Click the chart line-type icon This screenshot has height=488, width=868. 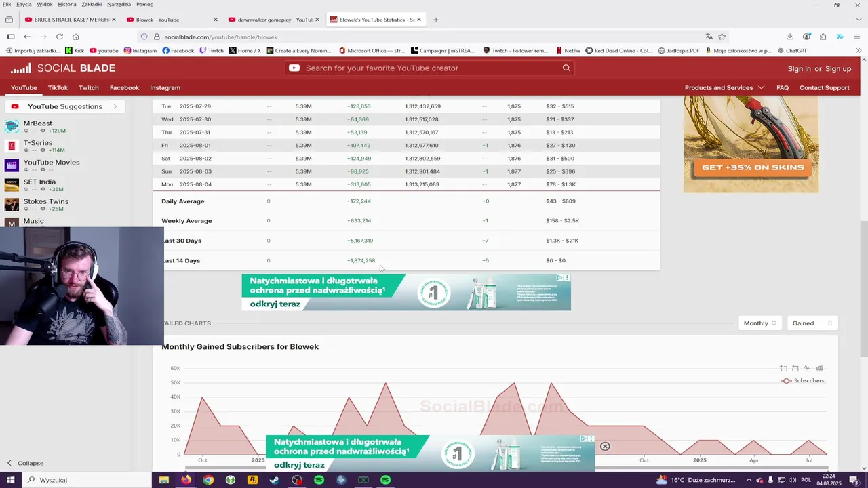click(x=807, y=368)
